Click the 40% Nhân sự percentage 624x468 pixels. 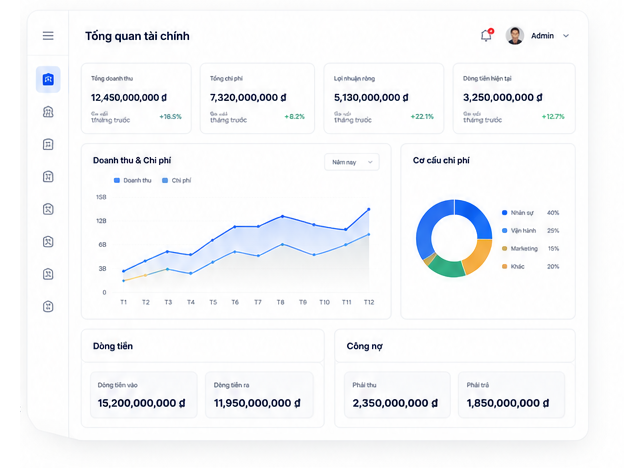tap(553, 213)
